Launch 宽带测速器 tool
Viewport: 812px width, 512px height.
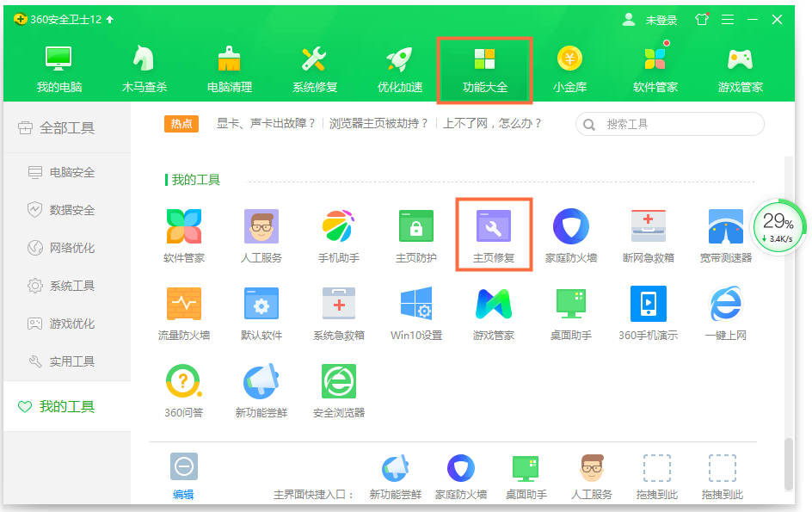pyautogui.click(x=725, y=236)
